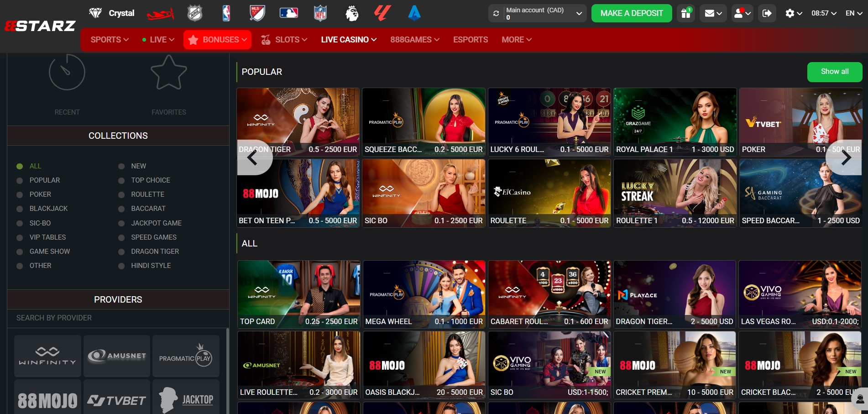Click the NBA league shortcut icon
Screen dimensions: 868x414
[226, 13]
